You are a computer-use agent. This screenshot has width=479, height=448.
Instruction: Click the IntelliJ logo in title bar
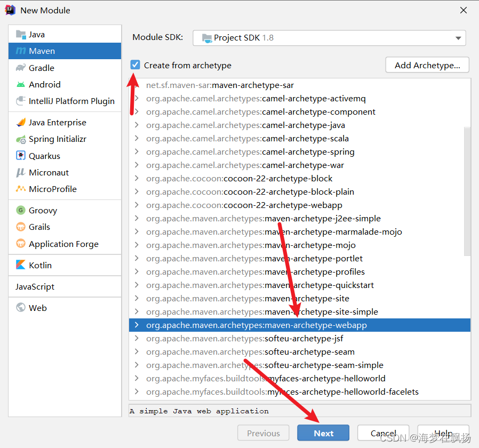10,10
